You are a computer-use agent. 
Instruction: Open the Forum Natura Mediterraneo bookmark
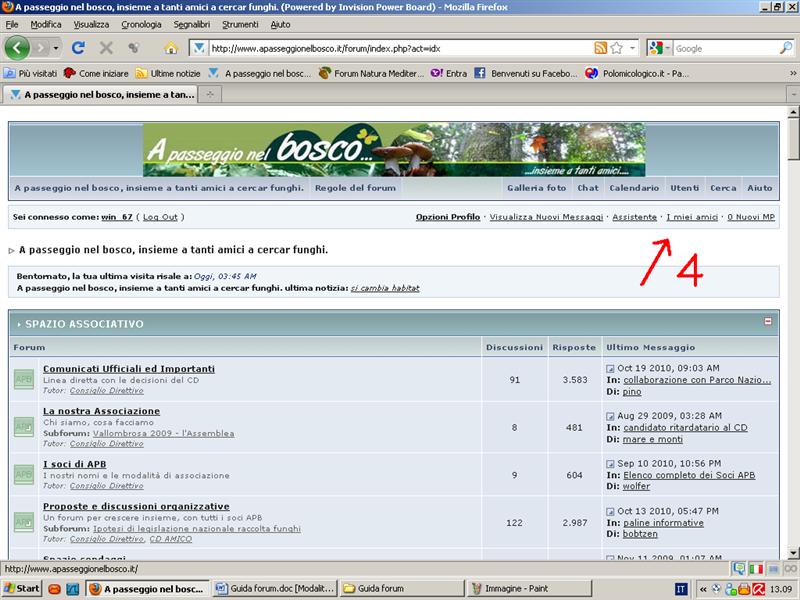371,73
